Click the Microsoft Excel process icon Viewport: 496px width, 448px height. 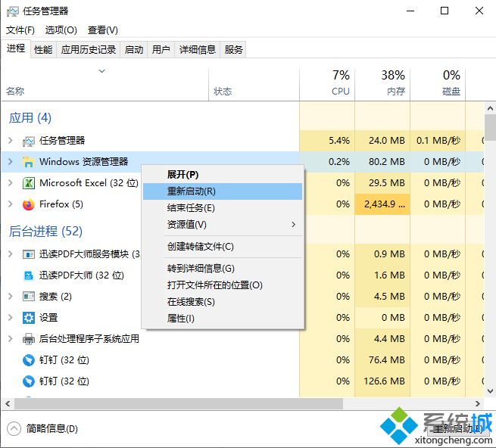coord(29,183)
